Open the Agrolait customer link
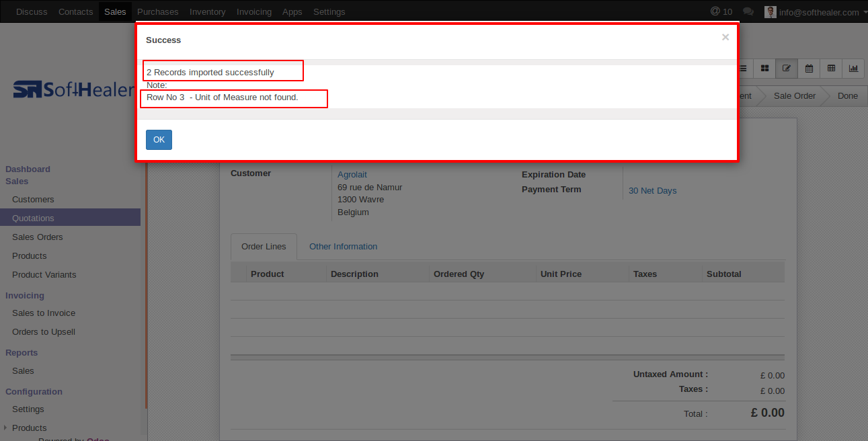This screenshot has height=441, width=868. coord(352,174)
